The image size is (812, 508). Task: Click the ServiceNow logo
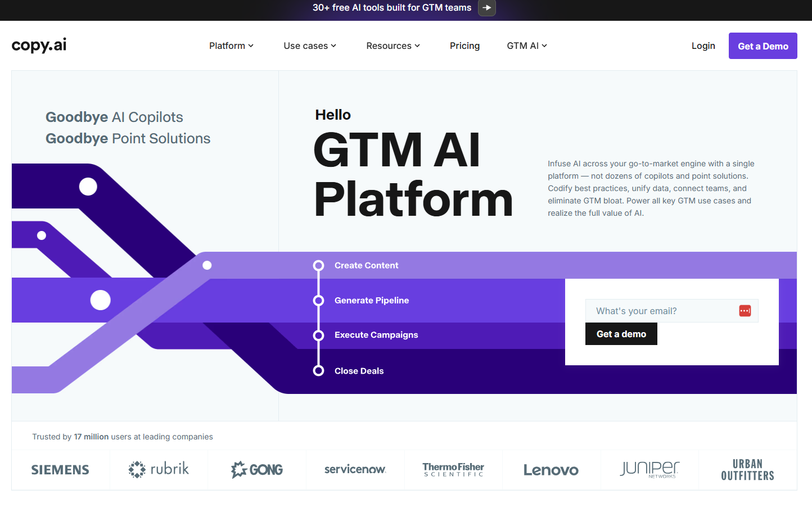355,470
